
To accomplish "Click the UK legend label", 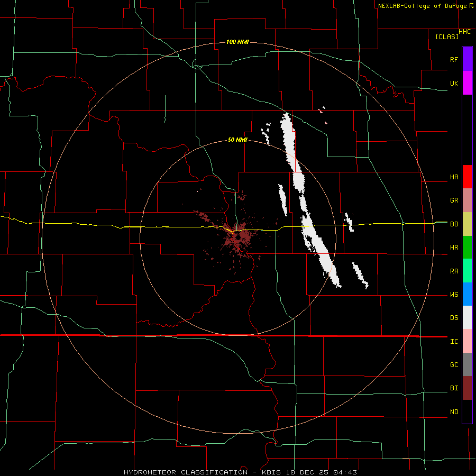I will (x=454, y=83).
